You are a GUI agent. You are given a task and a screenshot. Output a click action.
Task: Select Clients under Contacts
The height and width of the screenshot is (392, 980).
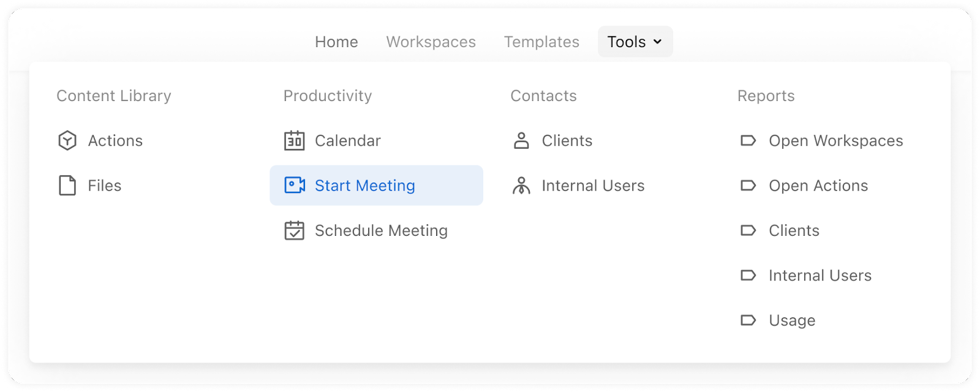click(566, 140)
